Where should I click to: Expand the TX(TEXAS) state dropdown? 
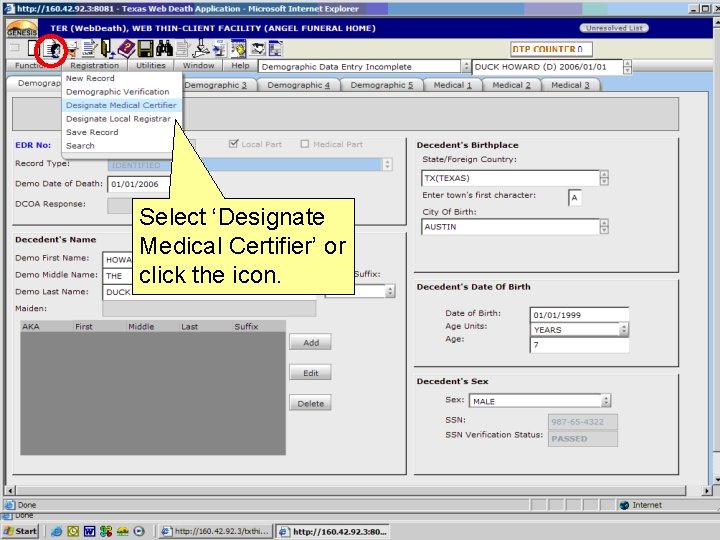point(604,178)
